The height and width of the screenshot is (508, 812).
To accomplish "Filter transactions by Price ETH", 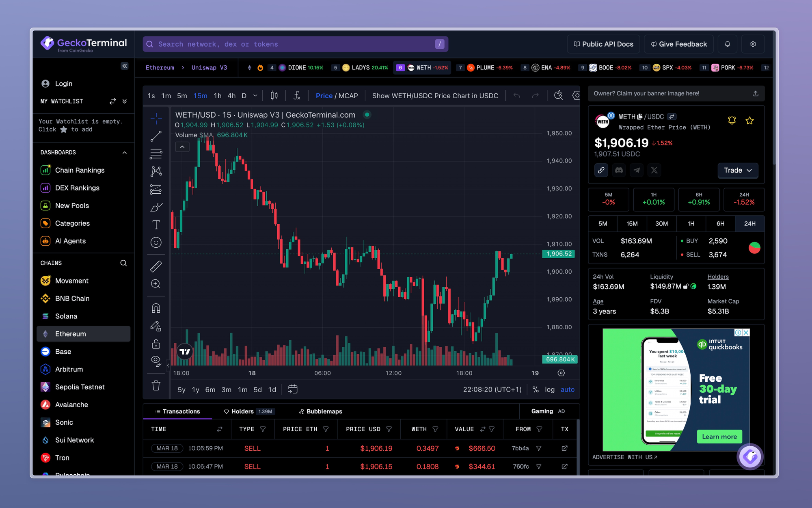I will [326, 429].
